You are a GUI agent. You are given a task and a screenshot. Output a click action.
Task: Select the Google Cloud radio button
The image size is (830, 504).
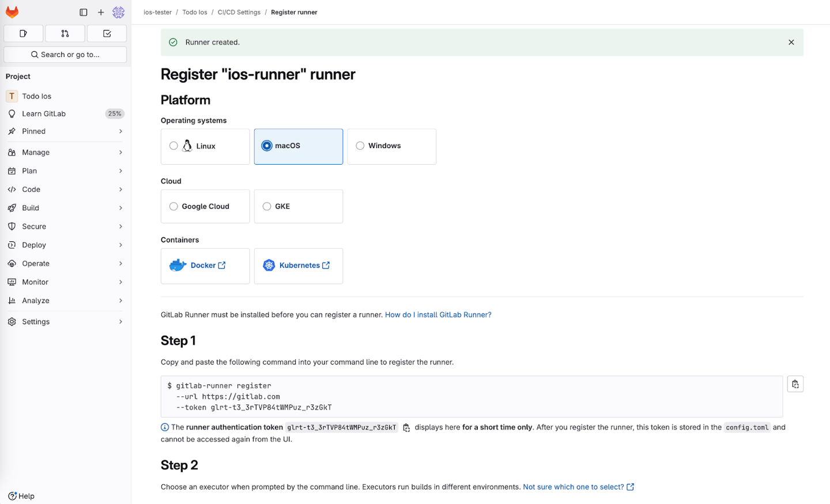[x=173, y=206]
